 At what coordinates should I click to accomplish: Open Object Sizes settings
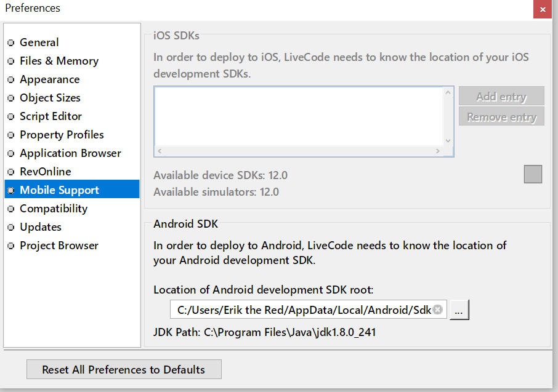pos(50,98)
